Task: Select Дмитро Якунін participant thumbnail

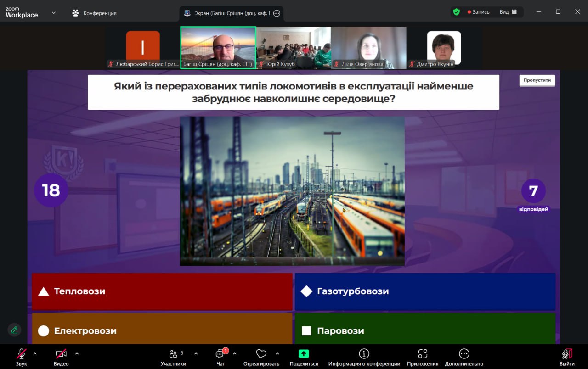Action: [444, 48]
